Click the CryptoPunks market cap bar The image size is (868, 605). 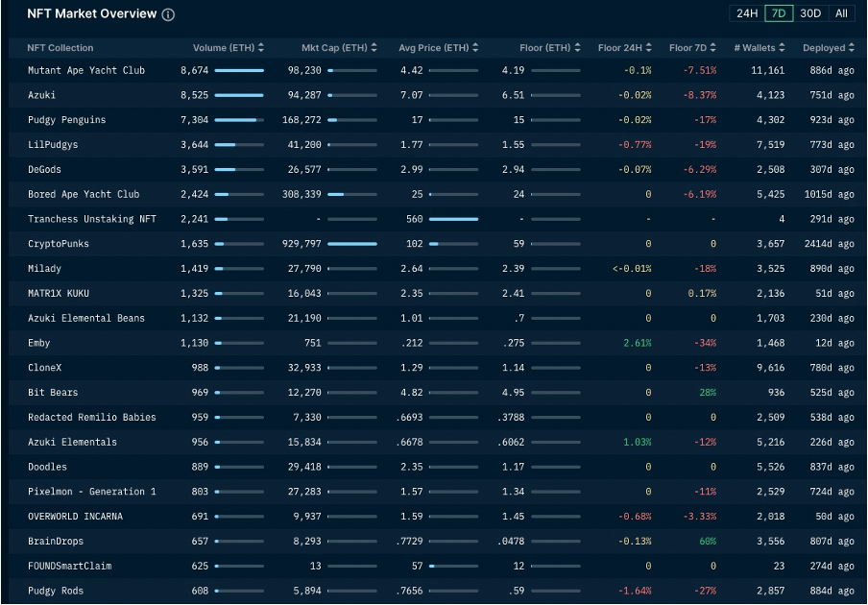point(352,244)
